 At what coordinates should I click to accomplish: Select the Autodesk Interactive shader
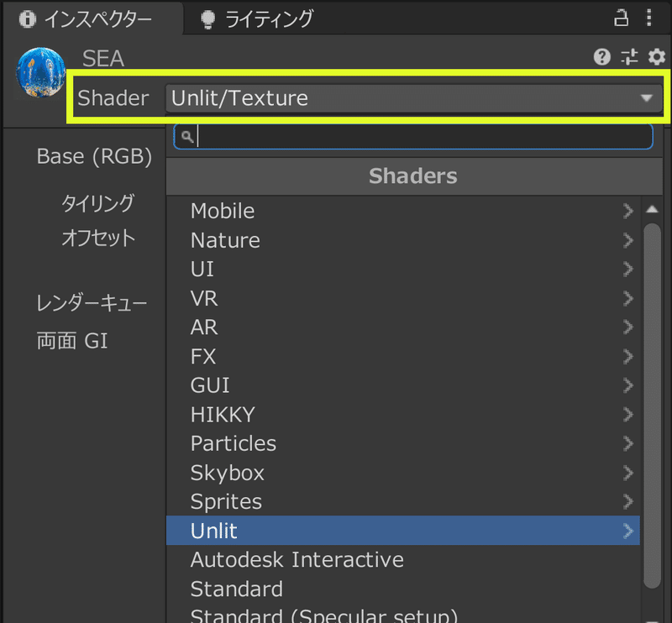point(297,559)
